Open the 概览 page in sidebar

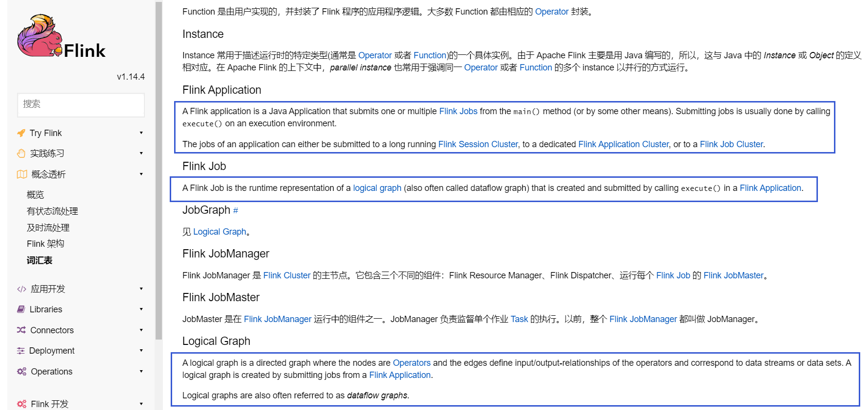[x=35, y=195]
